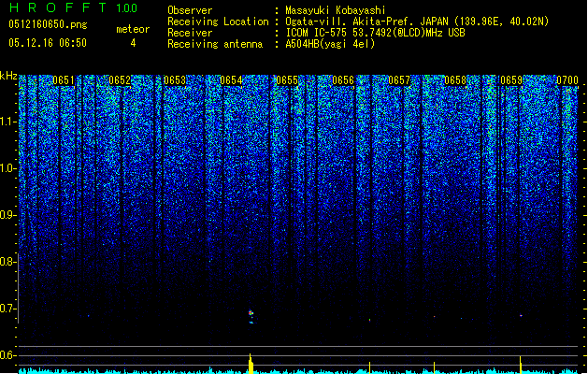Click the "Receiving Location" label

click(x=218, y=22)
